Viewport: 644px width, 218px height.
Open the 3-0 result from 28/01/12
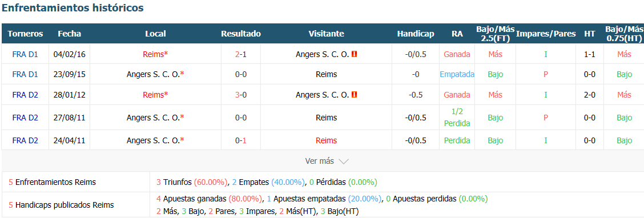click(241, 95)
